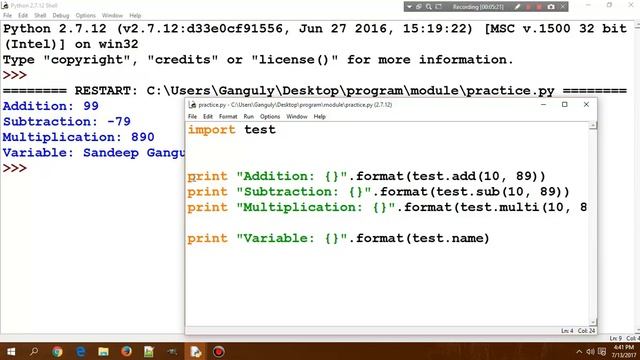Screen dimensions: 640x360
Task: Click at the last shell prompt '>>>'
Action: point(15,168)
